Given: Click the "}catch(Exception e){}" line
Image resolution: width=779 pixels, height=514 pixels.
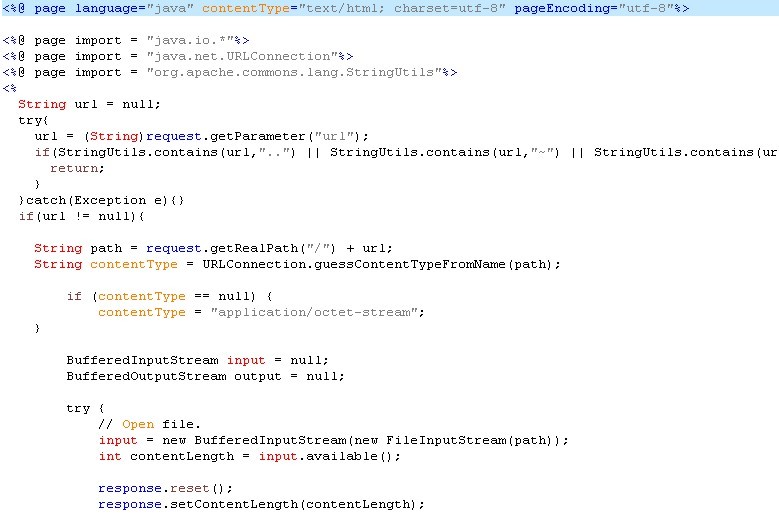Looking at the screenshot, I should pyautogui.click(x=101, y=201).
